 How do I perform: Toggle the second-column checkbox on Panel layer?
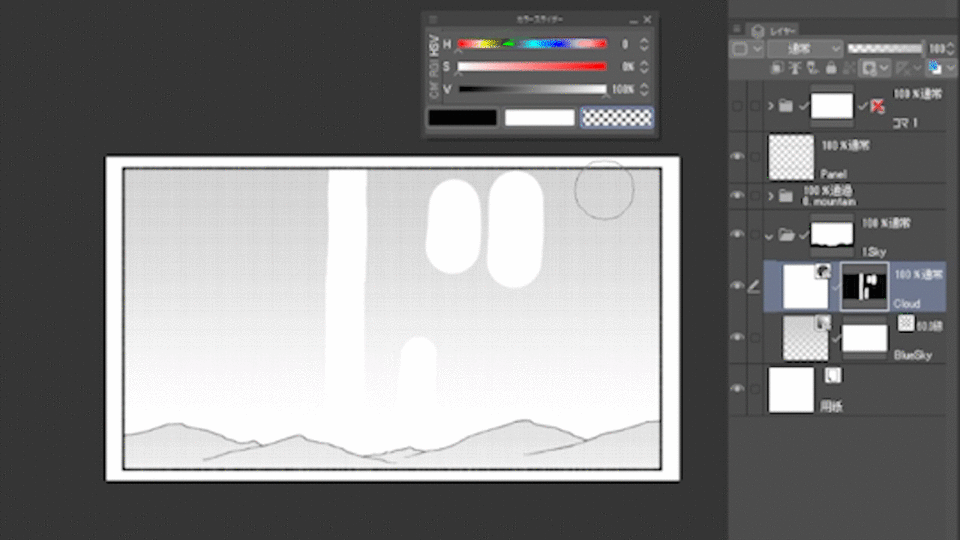[755, 157]
